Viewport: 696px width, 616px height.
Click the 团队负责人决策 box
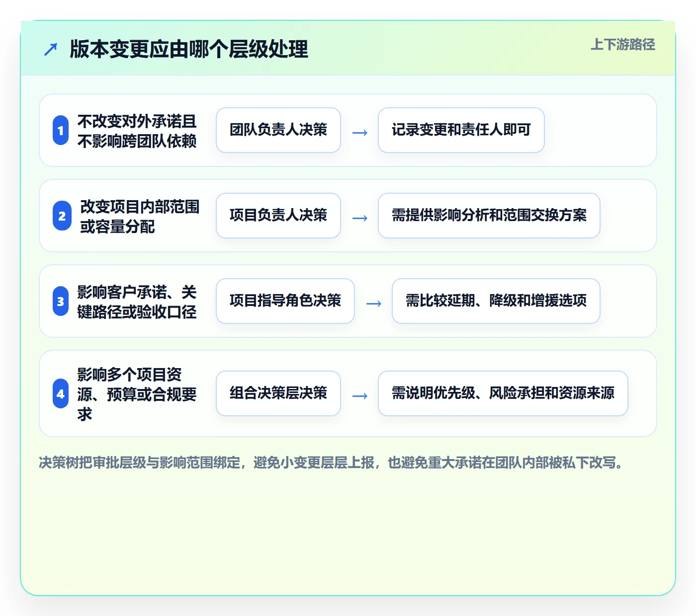pyautogui.click(x=278, y=130)
